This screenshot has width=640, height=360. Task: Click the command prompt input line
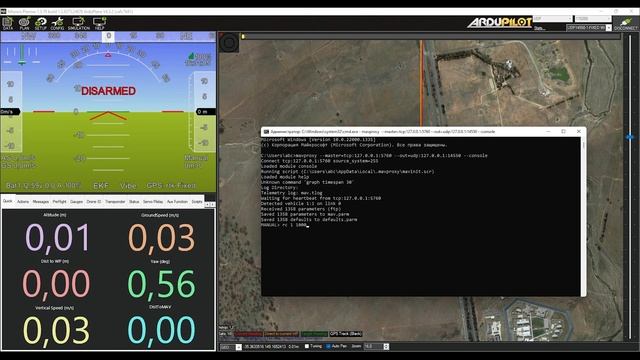coord(284,225)
